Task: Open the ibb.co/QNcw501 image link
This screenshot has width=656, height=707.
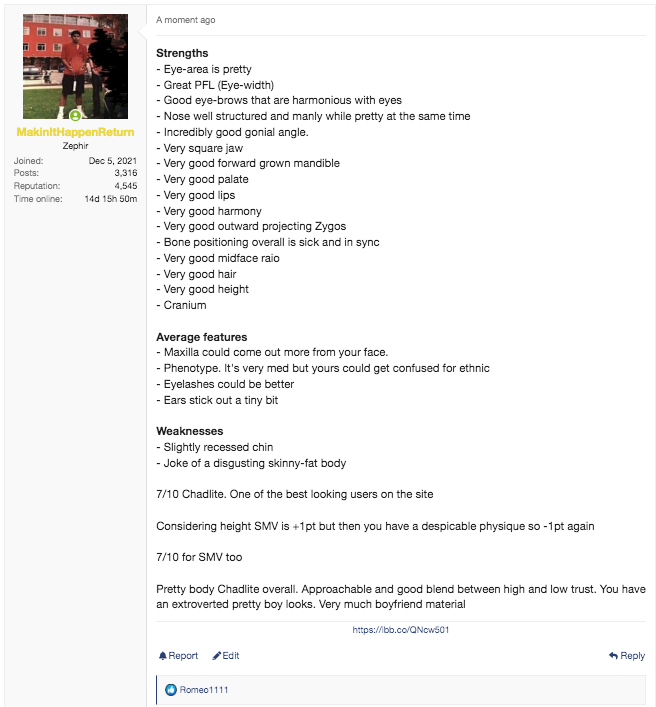Action: (401, 630)
